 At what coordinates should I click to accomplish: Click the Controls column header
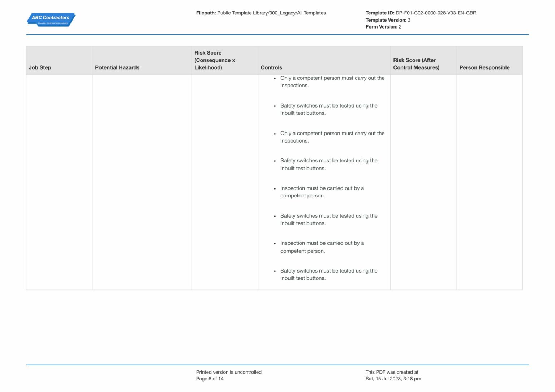point(271,67)
